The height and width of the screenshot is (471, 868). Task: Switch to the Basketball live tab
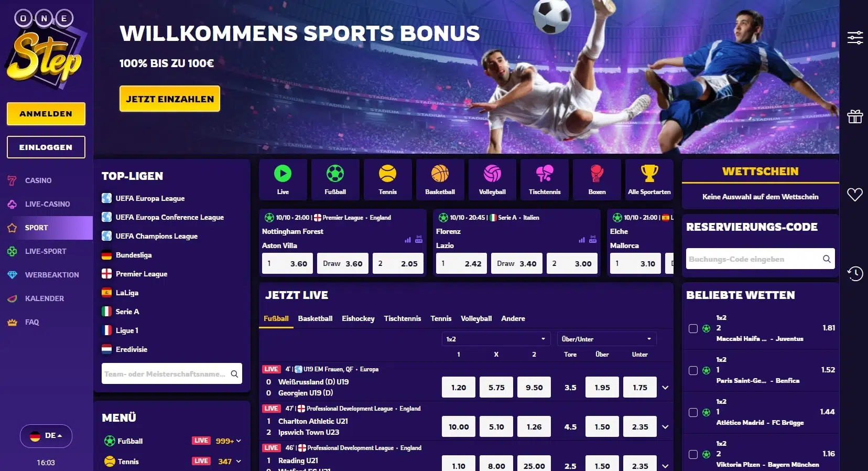pos(315,318)
